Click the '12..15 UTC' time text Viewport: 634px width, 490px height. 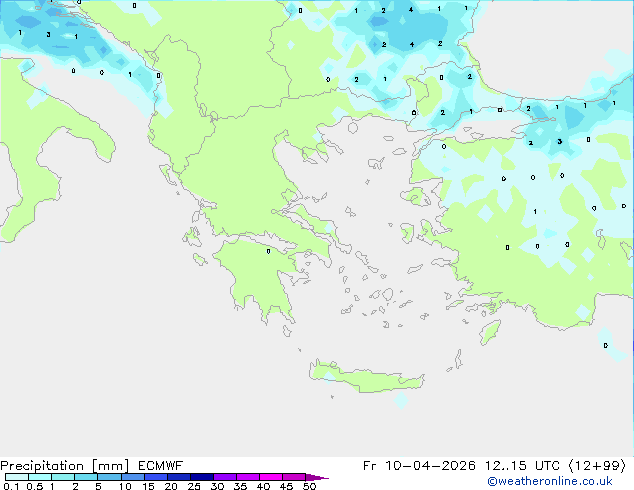(522, 466)
